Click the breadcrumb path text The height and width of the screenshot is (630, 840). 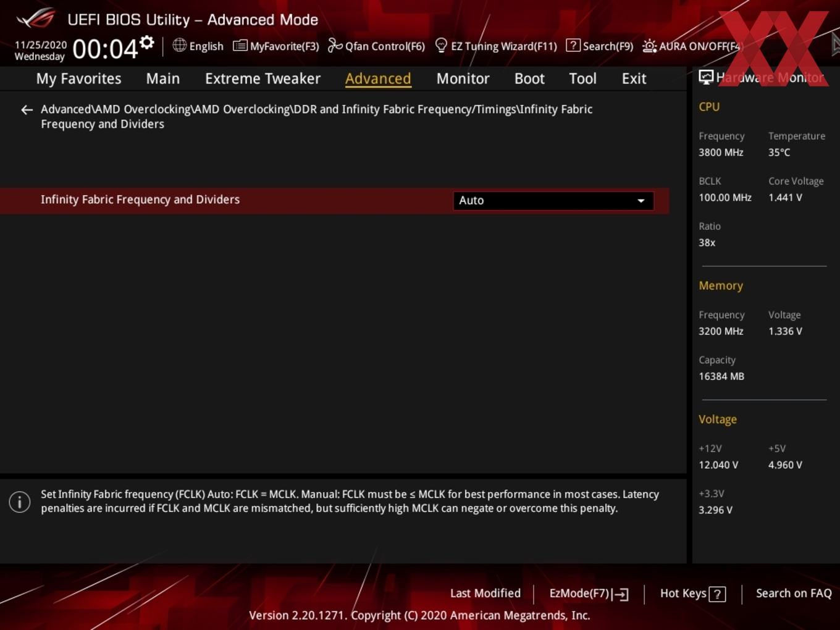tap(317, 116)
